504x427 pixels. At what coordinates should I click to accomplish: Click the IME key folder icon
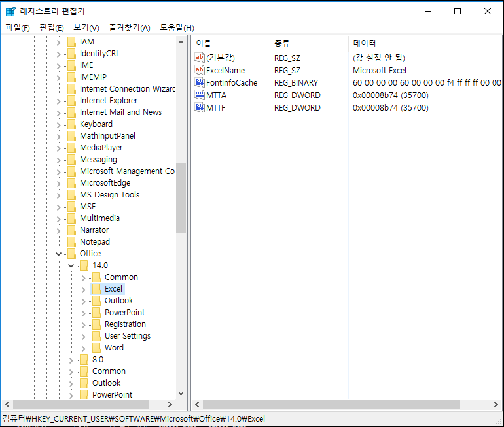pos(72,65)
